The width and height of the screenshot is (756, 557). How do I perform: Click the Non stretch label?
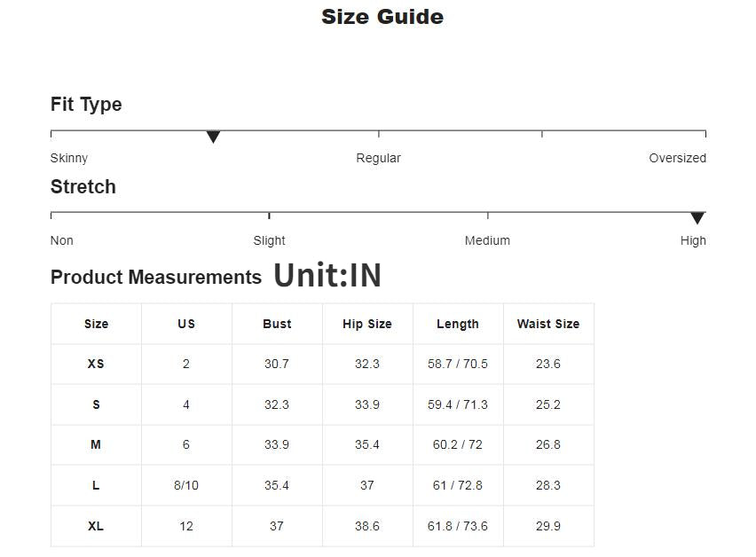(62, 240)
